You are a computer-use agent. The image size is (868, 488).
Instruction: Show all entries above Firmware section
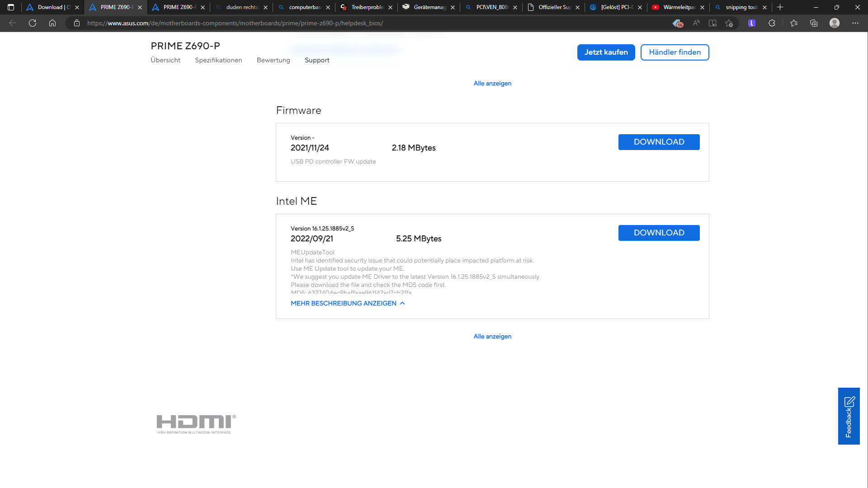point(492,84)
